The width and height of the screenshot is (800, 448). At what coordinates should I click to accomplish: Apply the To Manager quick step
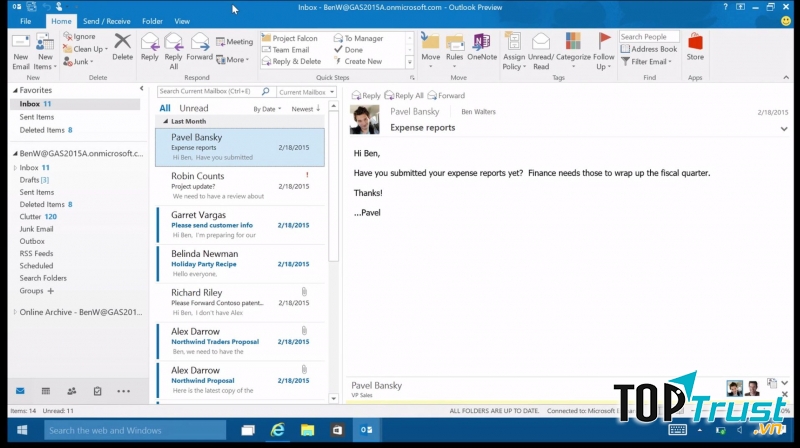pyautogui.click(x=358, y=38)
